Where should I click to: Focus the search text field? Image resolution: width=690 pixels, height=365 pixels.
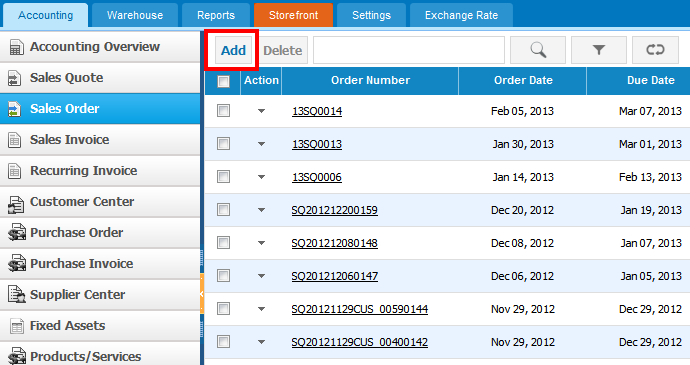[409, 50]
